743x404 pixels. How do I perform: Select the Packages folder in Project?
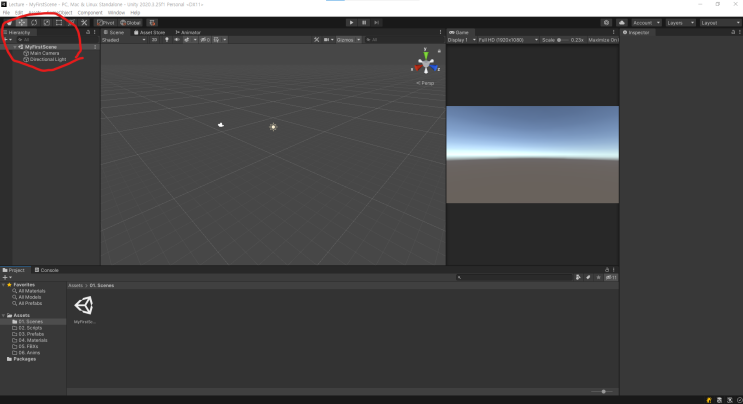[x=22, y=359]
